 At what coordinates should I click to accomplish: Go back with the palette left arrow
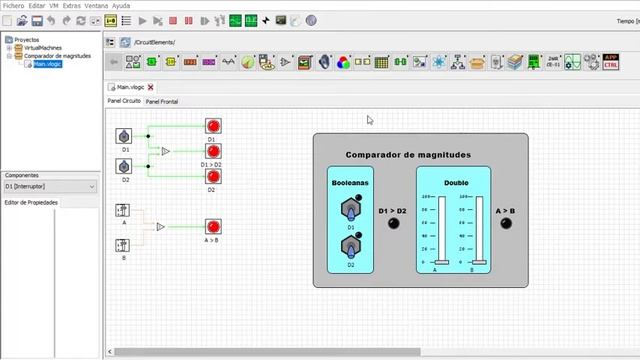tap(114, 62)
